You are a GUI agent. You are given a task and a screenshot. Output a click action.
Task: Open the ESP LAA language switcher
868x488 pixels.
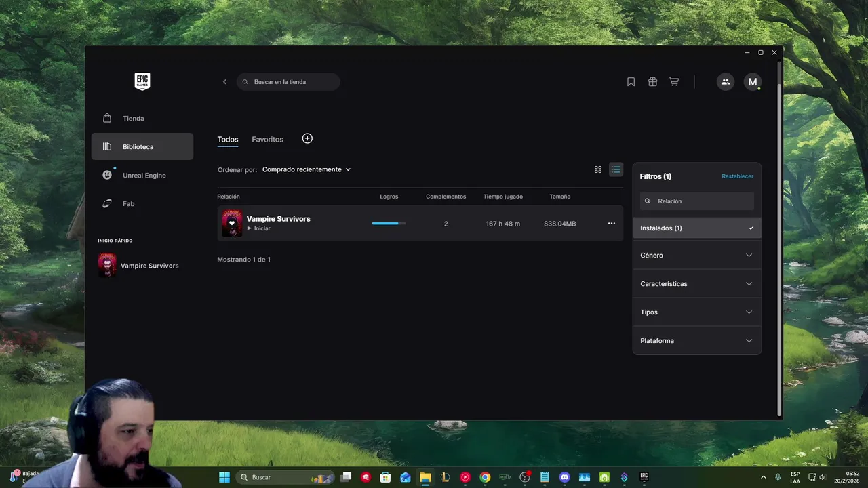[795, 477]
